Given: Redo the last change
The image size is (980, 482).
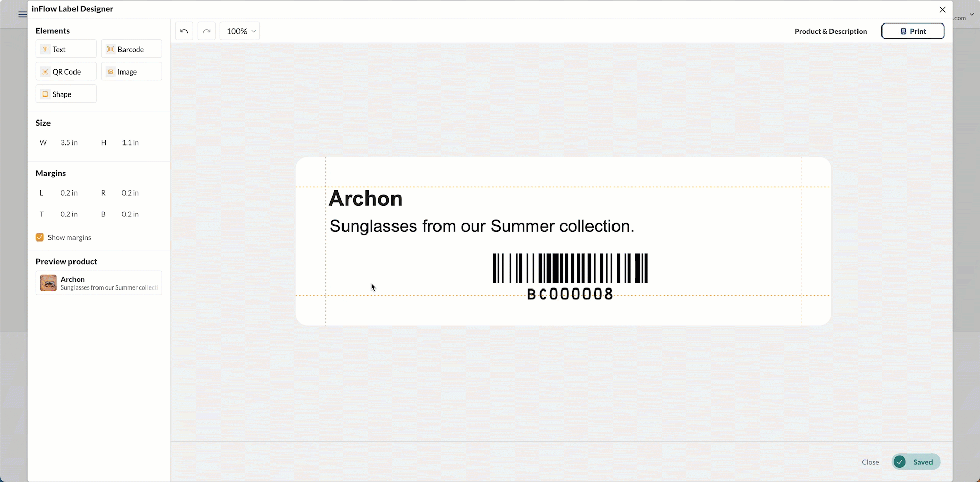Looking at the screenshot, I should click(206, 31).
